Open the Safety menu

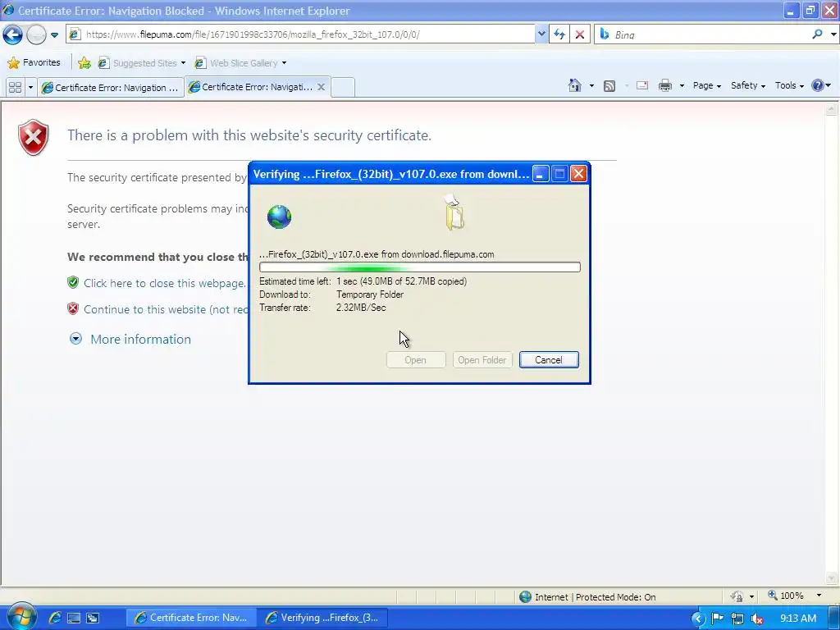[x=748, y=85]
